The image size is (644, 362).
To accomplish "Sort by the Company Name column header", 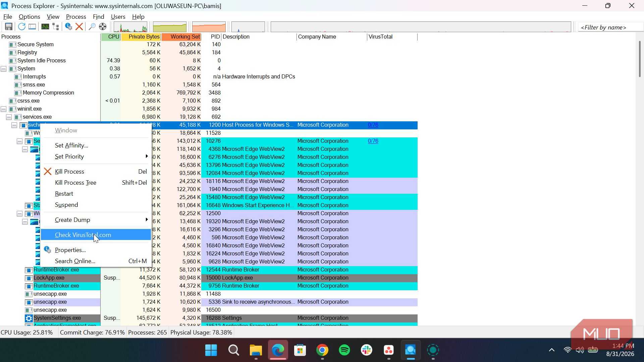I will [x=332, y=37].
